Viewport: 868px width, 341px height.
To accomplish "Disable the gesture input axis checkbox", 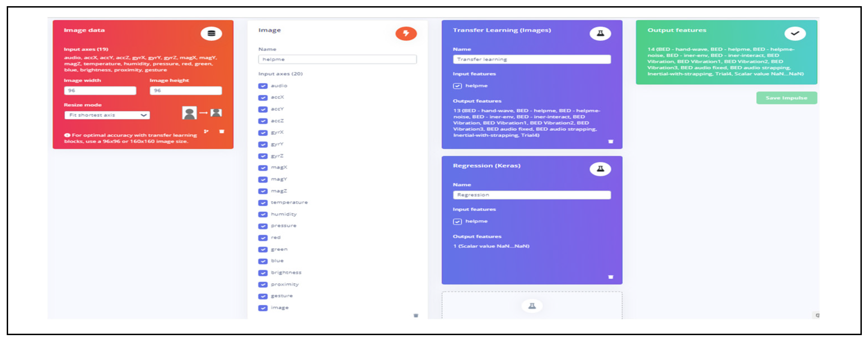I will 263,296.
